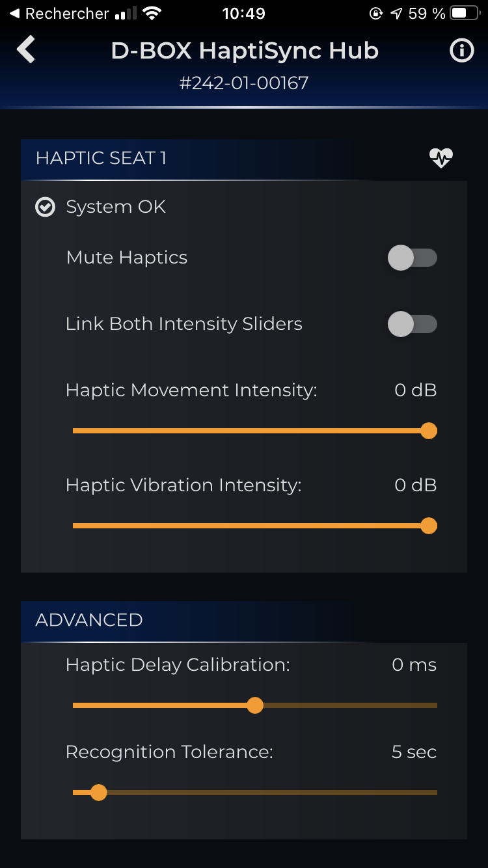Tap device label #242-01-00167
The width and height of the screenshot is (488, 868).
point(244,83)
